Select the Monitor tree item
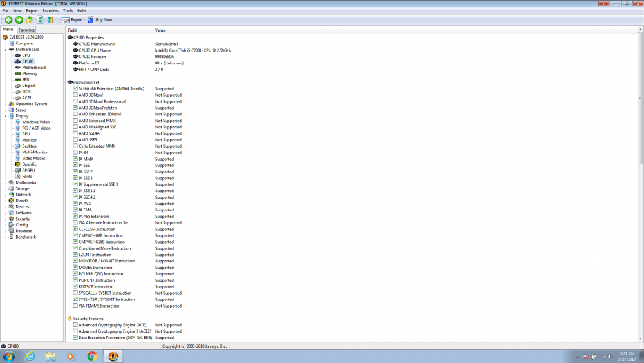The width and height of the screenshot is (644, 363). click(29, 140)
